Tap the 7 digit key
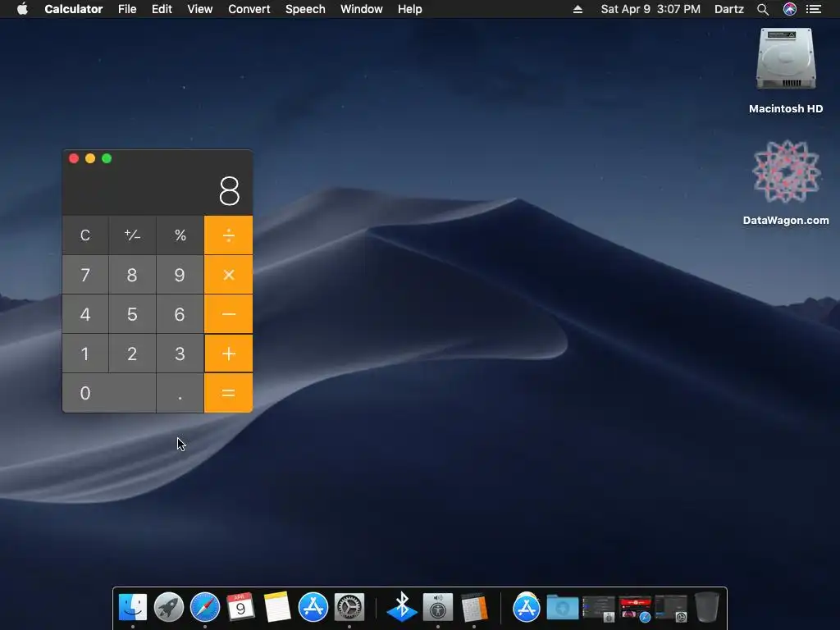The image size is (840, 630). point(85,275)
